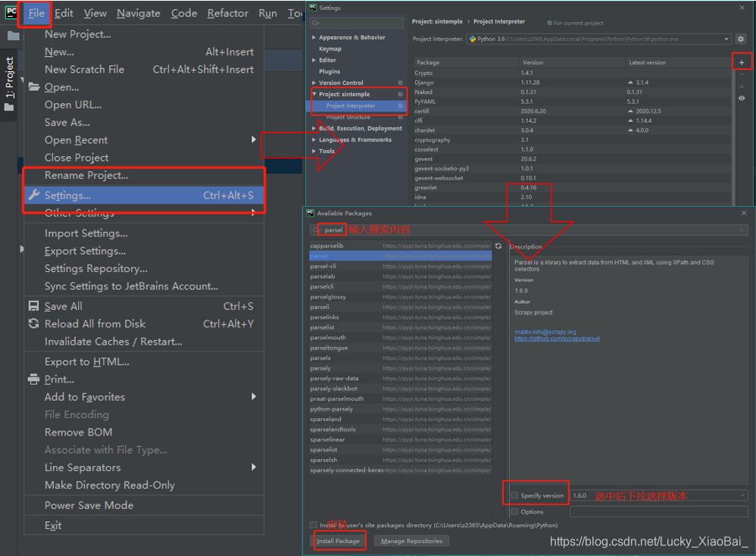756x556 pixels.
Task: Click the clear search X in Available Packages
Action: pos(742,230)
